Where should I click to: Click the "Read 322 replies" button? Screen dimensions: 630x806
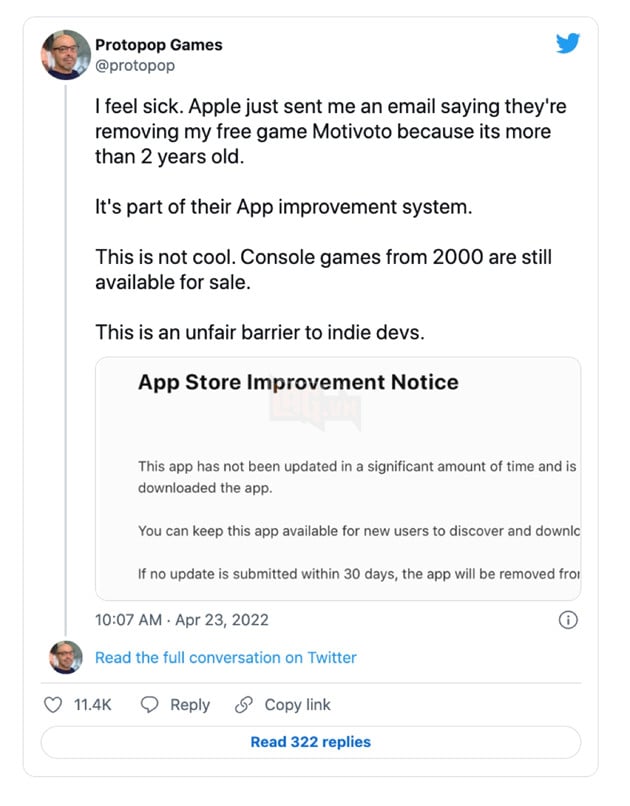click(310, 742)
